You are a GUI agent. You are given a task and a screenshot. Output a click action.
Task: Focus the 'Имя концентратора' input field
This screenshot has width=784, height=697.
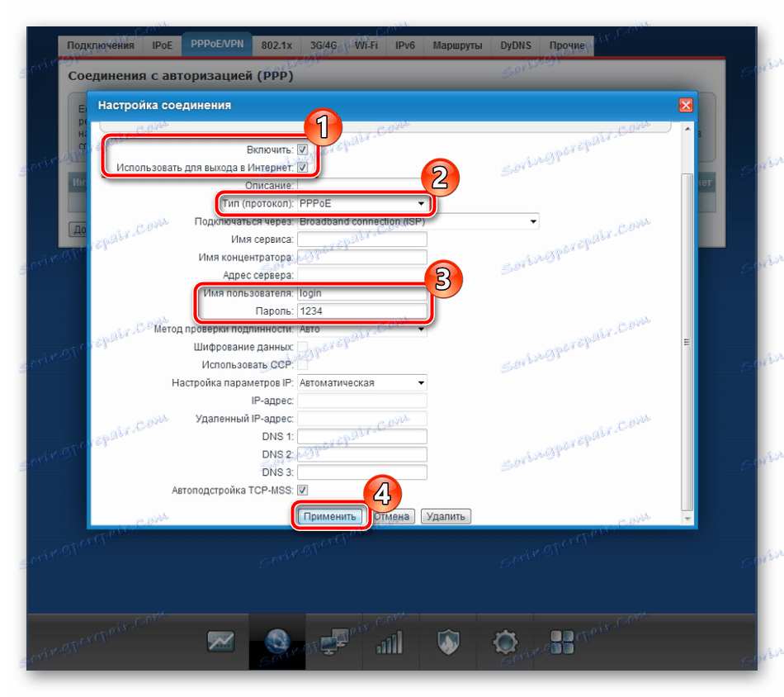(x=362, y=257)
